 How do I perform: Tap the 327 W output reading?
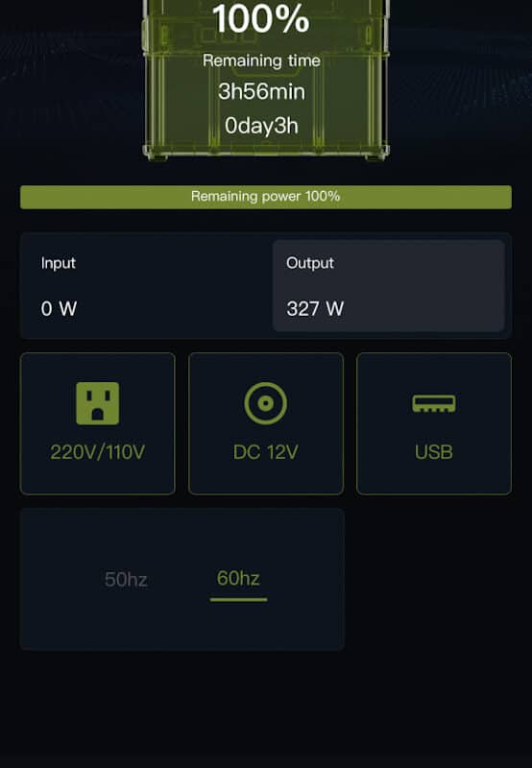(x=315, y=308)
